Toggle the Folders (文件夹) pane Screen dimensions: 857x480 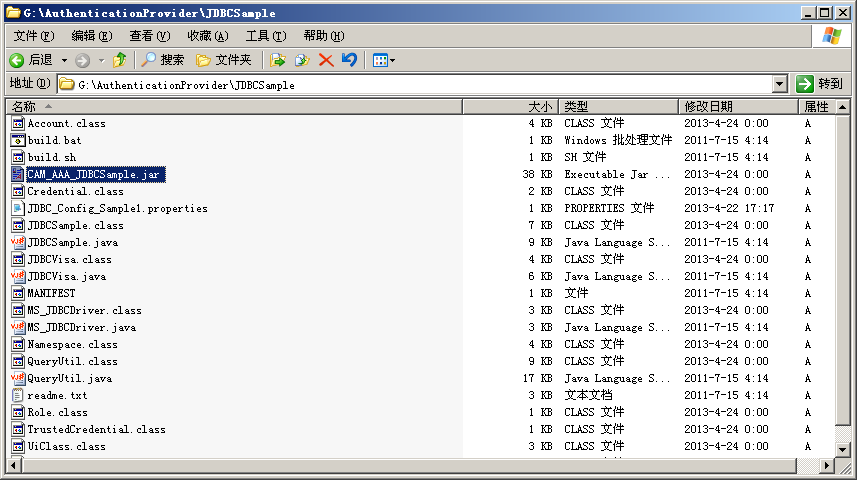click(224, 60)
